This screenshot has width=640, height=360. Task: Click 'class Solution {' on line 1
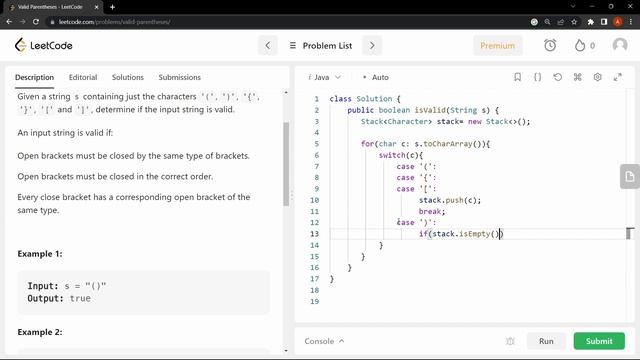(365, 99)
